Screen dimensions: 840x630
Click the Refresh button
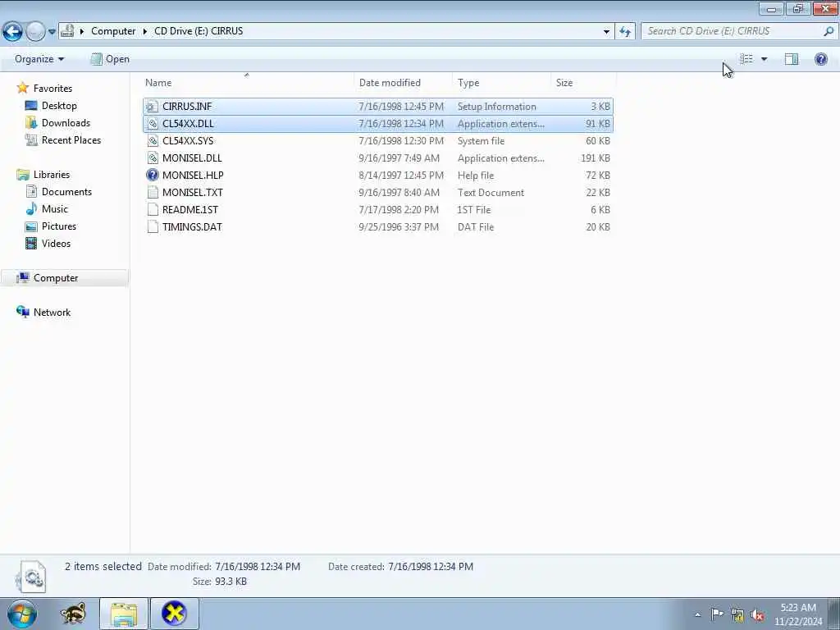point(625,32)
